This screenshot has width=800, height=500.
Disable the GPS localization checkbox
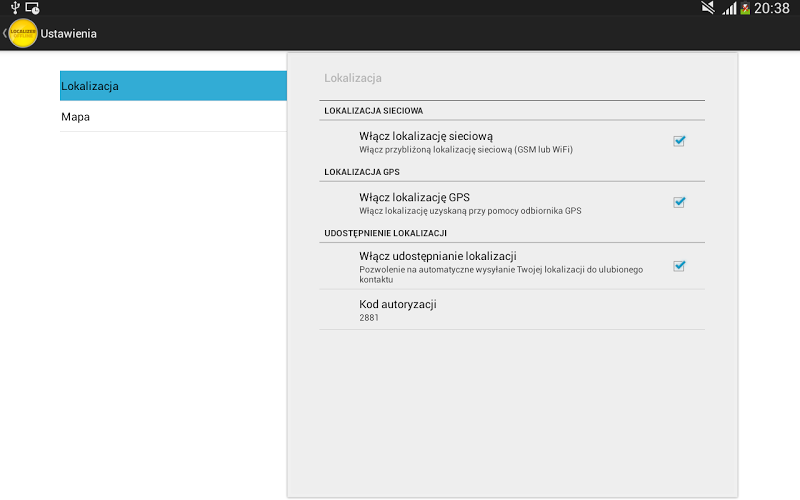coord(679,203)
